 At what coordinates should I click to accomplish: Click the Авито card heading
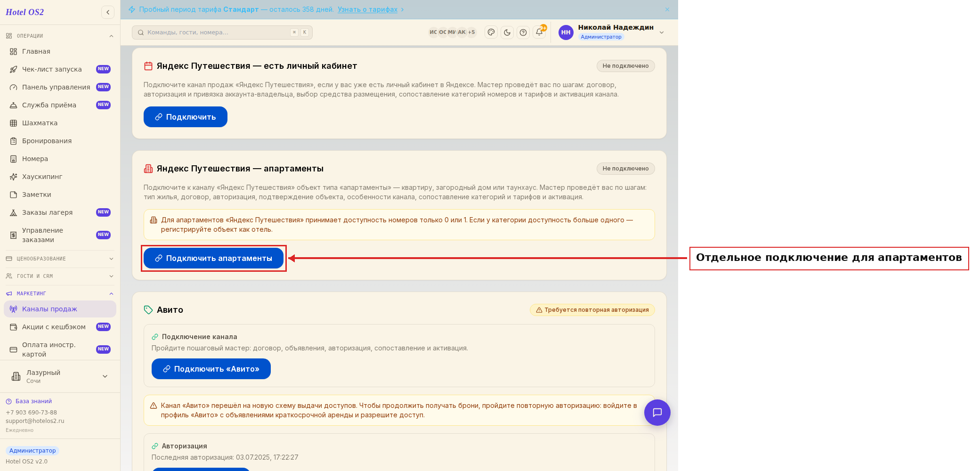pyautogui.click(x=170, y=310)
